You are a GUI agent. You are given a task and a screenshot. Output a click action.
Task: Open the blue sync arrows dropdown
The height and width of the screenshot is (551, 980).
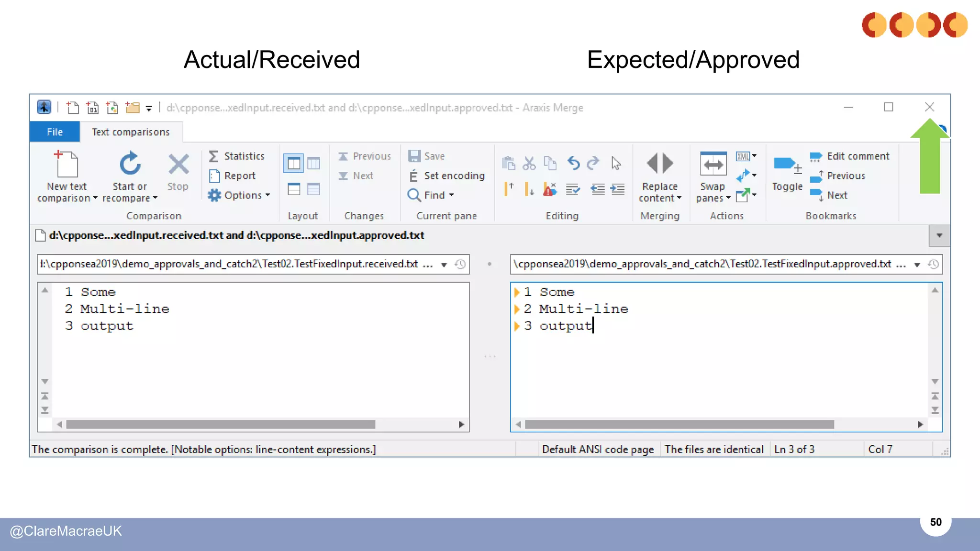pos(746,176)
